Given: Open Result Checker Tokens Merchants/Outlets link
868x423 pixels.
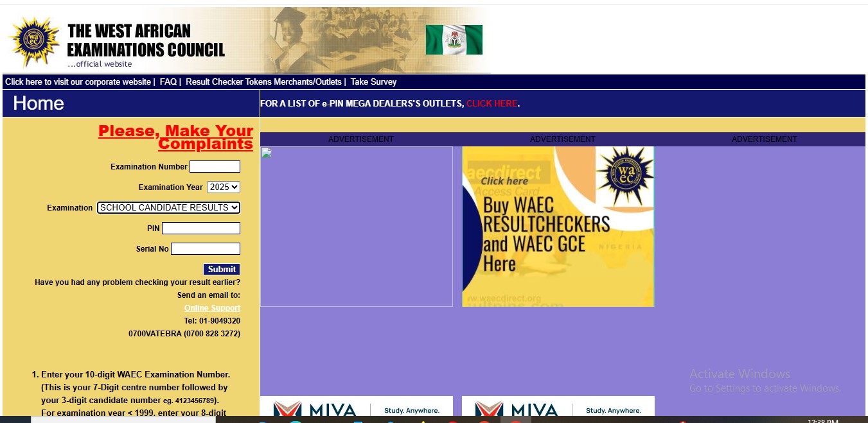Looking at the screenshot, I should pos(263,82).
